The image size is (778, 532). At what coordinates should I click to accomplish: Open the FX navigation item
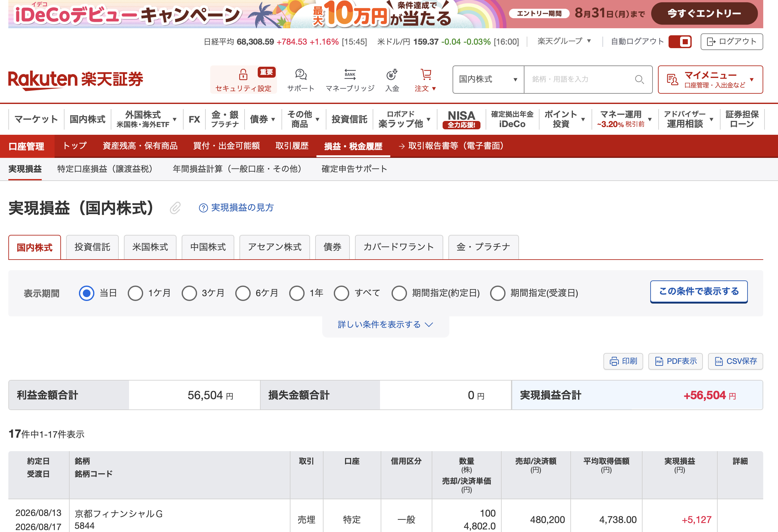pyautogui.click(x=194, y=119)
